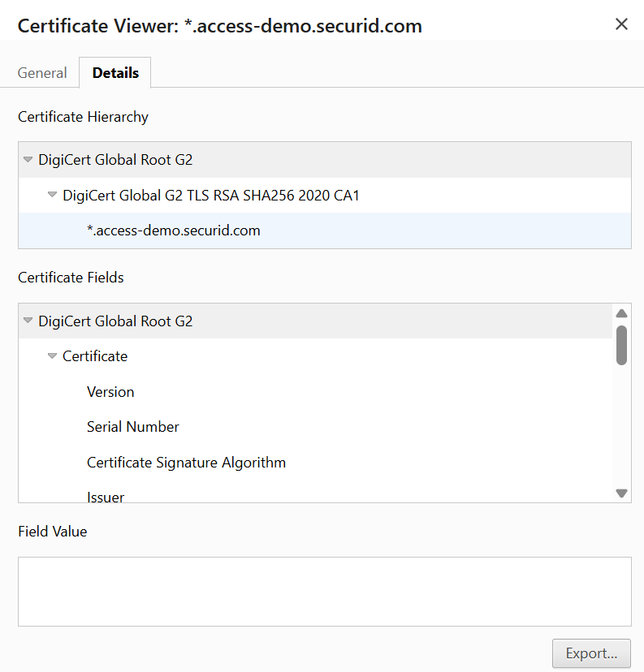Screen dimensions: 644x672
Task: Click inside the Field Value box
Action: [x=325, y=592]
